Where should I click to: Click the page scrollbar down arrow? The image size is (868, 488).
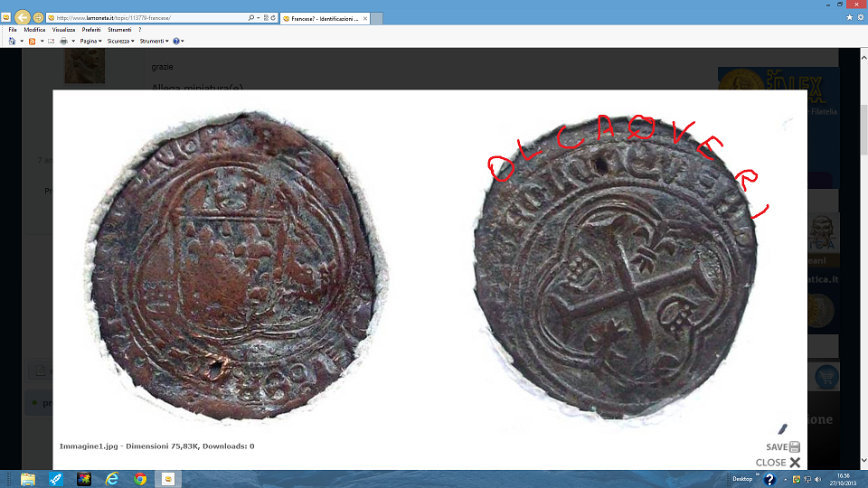[x=863, y=460]
